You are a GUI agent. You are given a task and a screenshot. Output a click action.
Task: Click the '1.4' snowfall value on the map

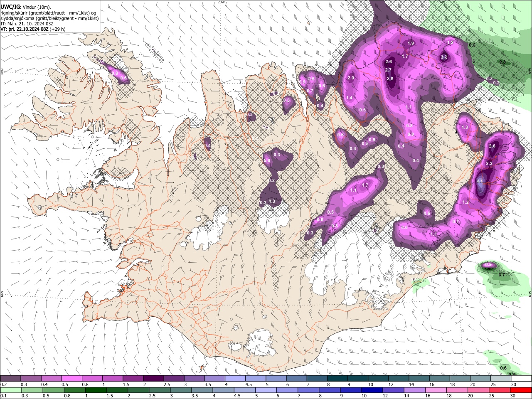(350, 98)
